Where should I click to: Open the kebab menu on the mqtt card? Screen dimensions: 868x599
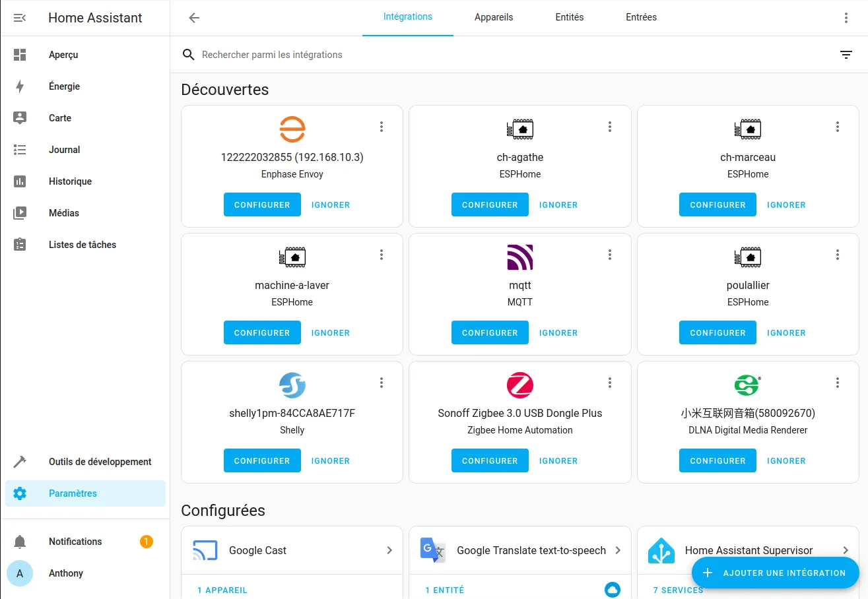pyautogui.click(x=609, y=254)
